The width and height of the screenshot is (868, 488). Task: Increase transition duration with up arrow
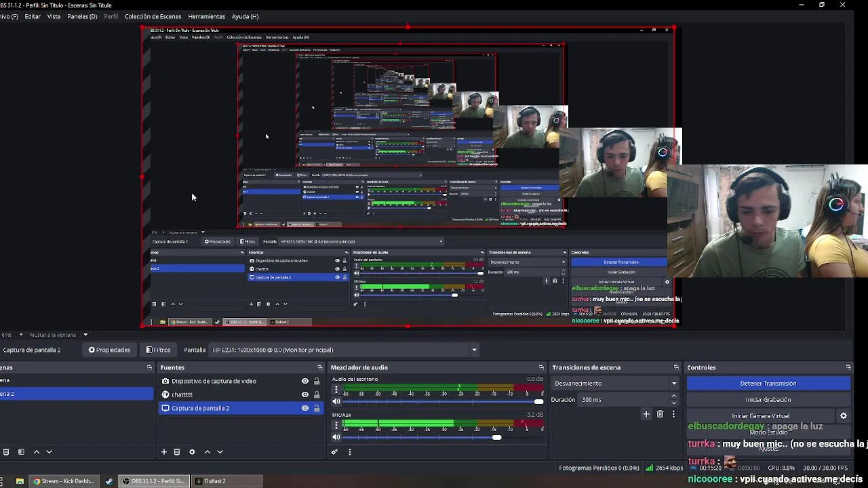coord(673,397)
